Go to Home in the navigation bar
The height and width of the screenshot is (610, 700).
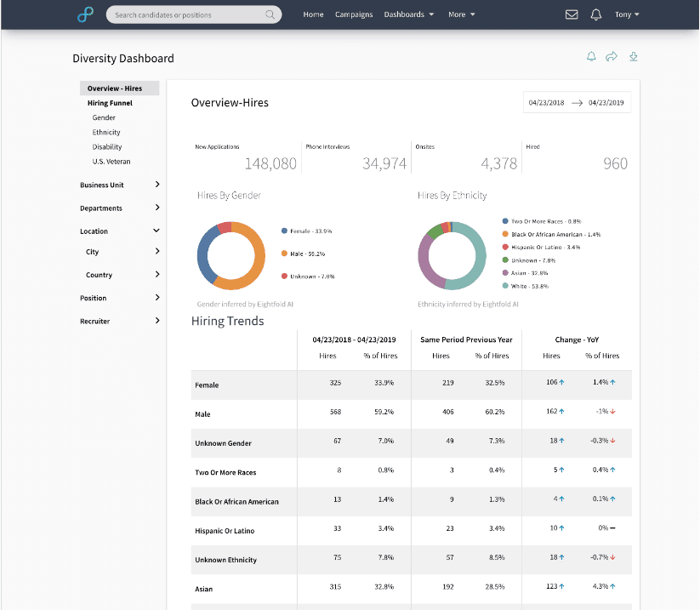point(313,14)
